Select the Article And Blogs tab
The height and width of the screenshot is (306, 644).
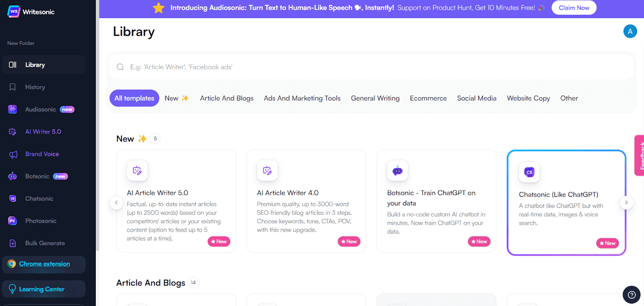pos(227,98)
